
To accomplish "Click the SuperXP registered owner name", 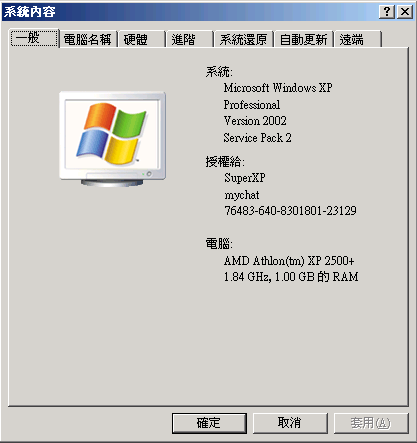I will 245,178.
